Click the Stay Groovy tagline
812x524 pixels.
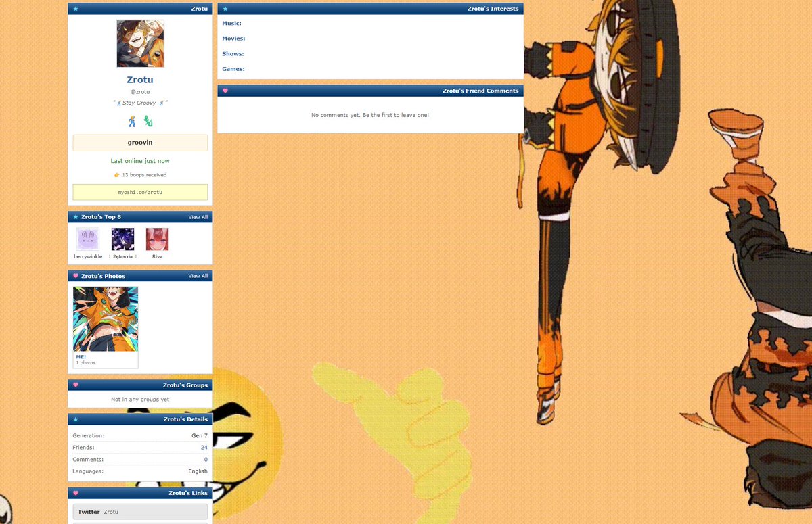140,103
